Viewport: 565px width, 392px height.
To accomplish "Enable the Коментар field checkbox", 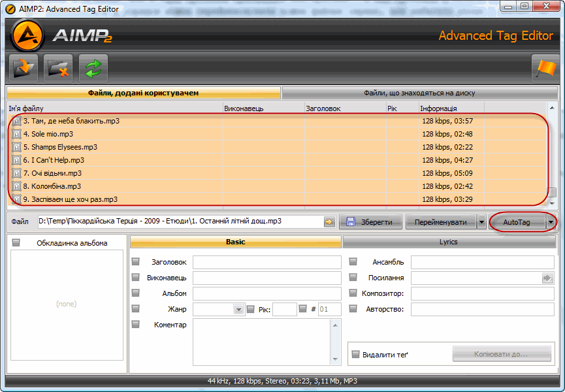I will [135, 324].
